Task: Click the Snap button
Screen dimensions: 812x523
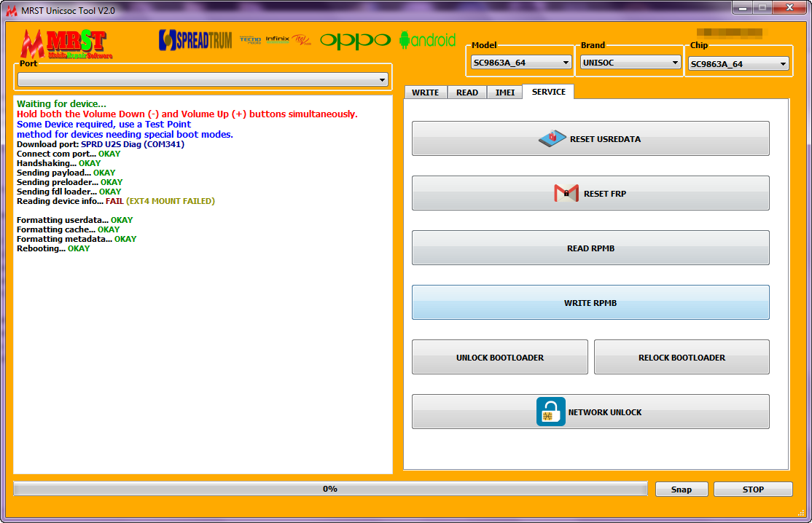Action: (x=682, y=489)
